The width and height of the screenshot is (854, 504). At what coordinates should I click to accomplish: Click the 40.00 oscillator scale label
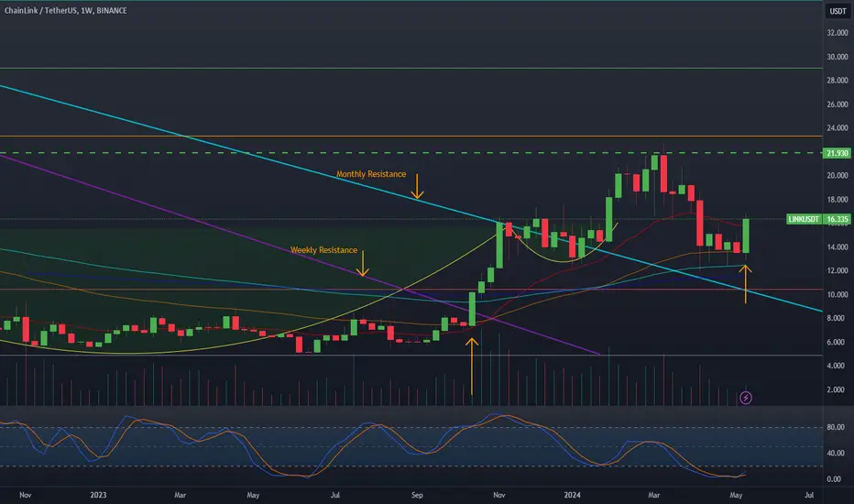pos(836,453)
